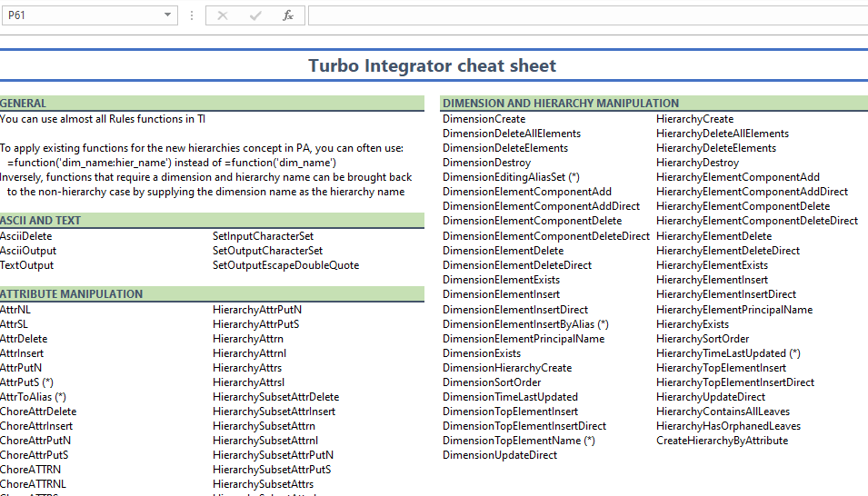Click the SetOutputEscapeDoubleQuote cell
The width and height of the screenshot is (868, 496).
pos(285,265)
